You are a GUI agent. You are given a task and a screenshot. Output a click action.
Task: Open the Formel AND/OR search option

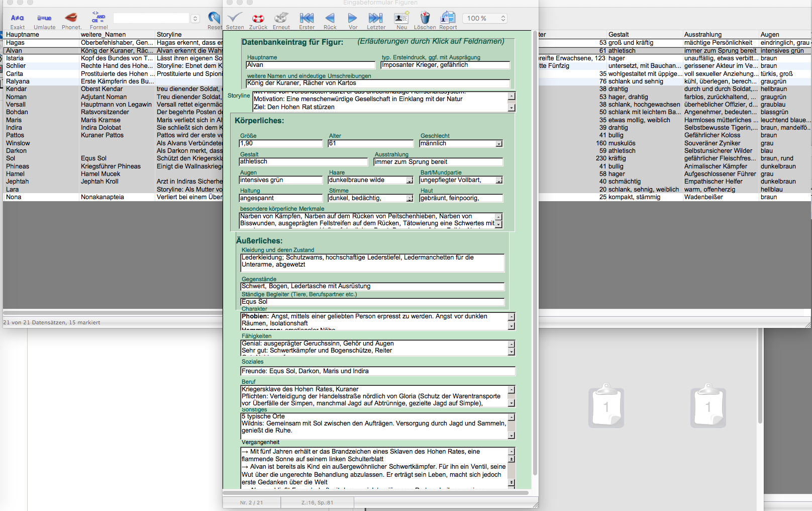click(x=98, y=21)
